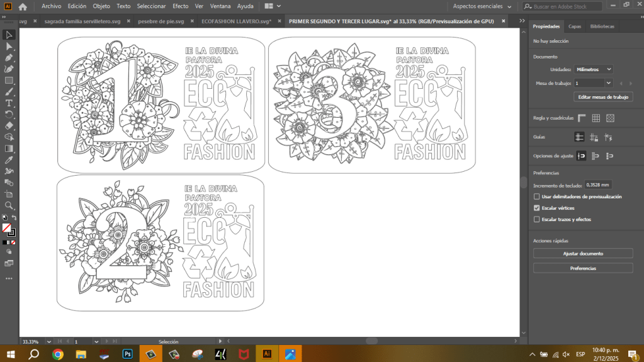This screenshot has height=362, width=644.
Task: Enable Usar delimitadores de previsualización checkbox
Action: click(536, 196)
